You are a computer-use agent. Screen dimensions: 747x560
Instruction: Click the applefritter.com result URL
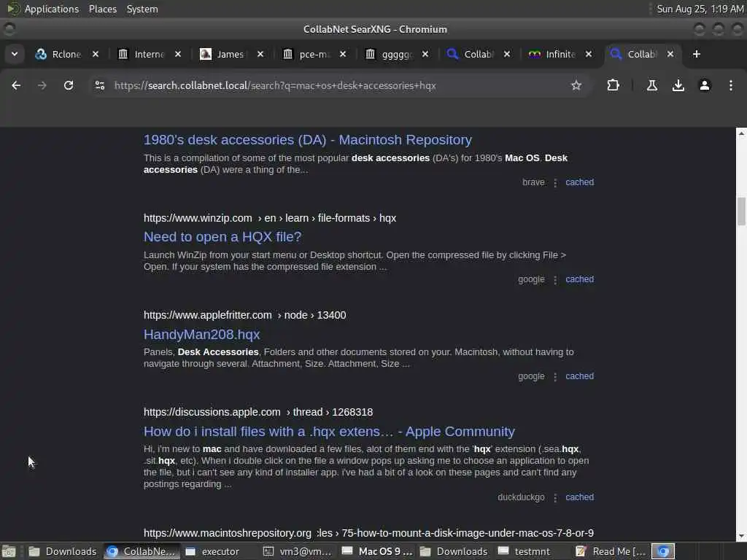click(244, 315)
